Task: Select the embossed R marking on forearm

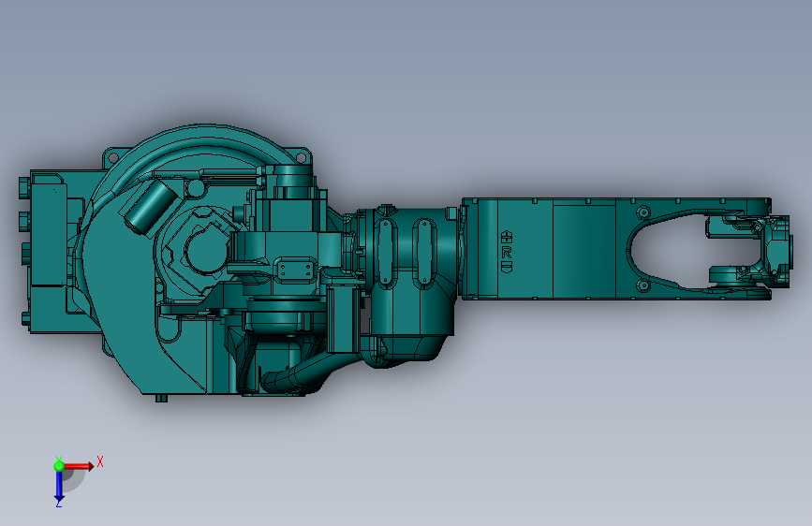Action: pyautogui.click(x=507, y=253)
